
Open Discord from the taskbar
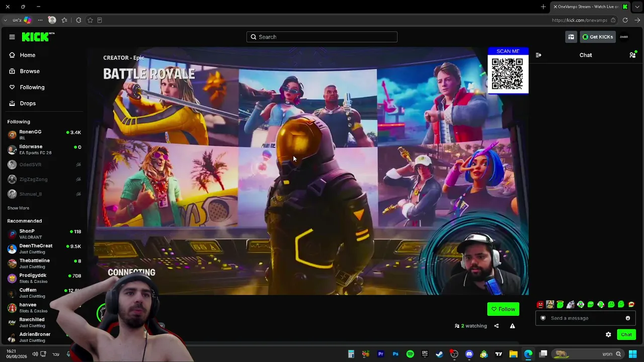[x=469, y=354]
